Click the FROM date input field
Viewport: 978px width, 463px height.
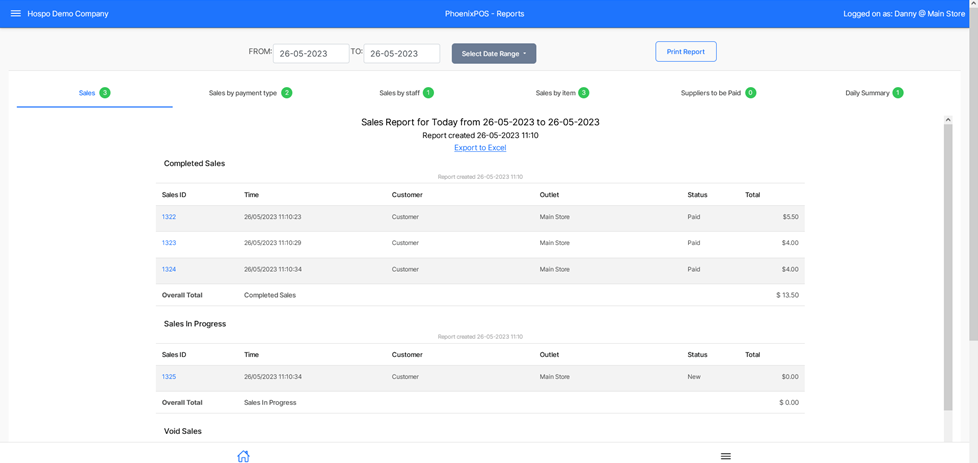pos(310,54)
